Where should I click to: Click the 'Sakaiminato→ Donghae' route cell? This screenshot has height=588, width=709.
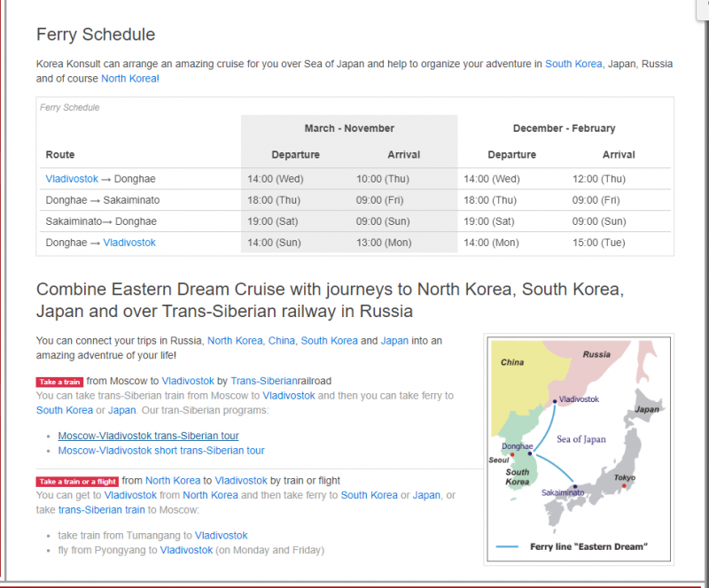[101, 221]
